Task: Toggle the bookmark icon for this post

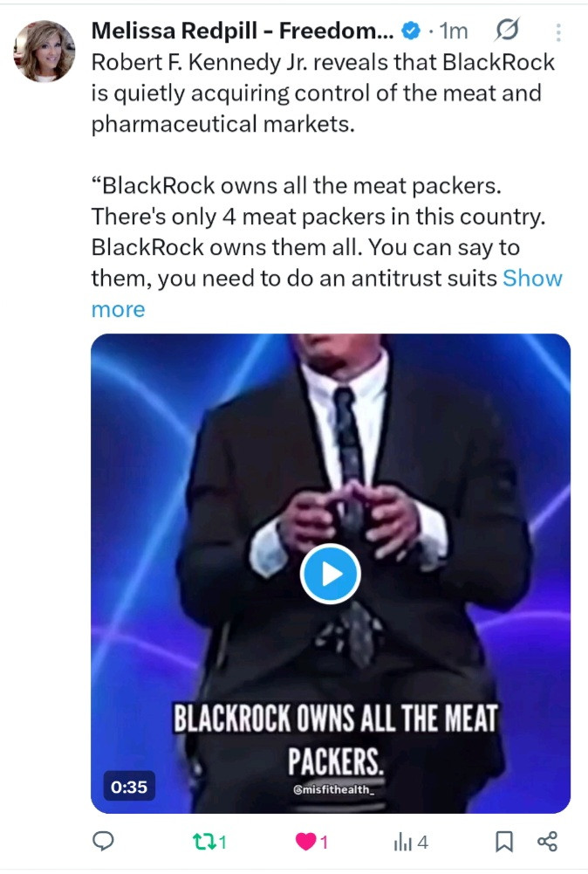Action: click(x=503, y=842)
